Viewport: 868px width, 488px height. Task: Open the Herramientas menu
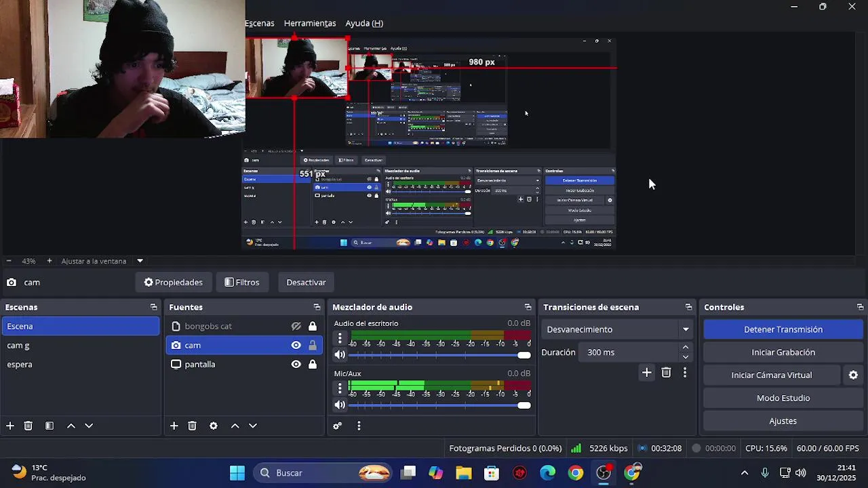click(x=310, y=23)
